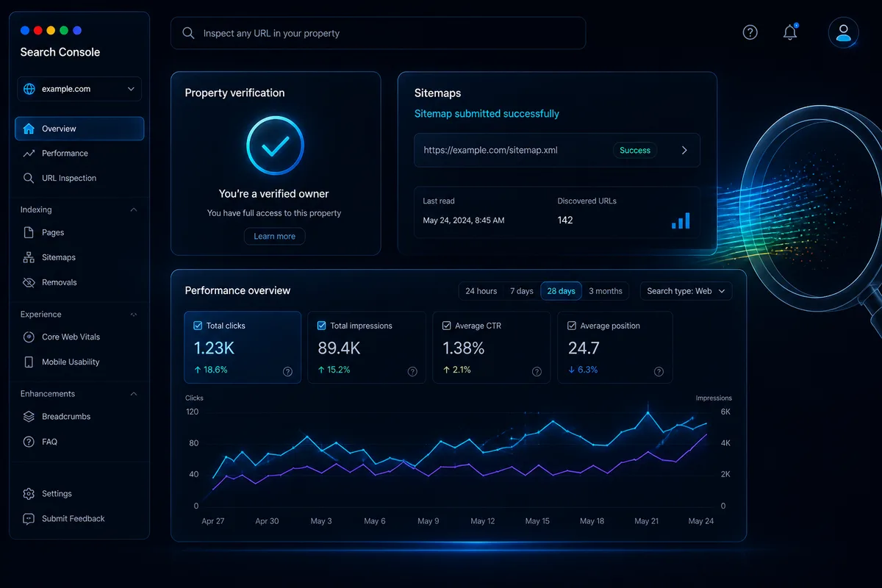Open Overview in the sidebar
882x588 pixels.
click(x=79, y=129)
